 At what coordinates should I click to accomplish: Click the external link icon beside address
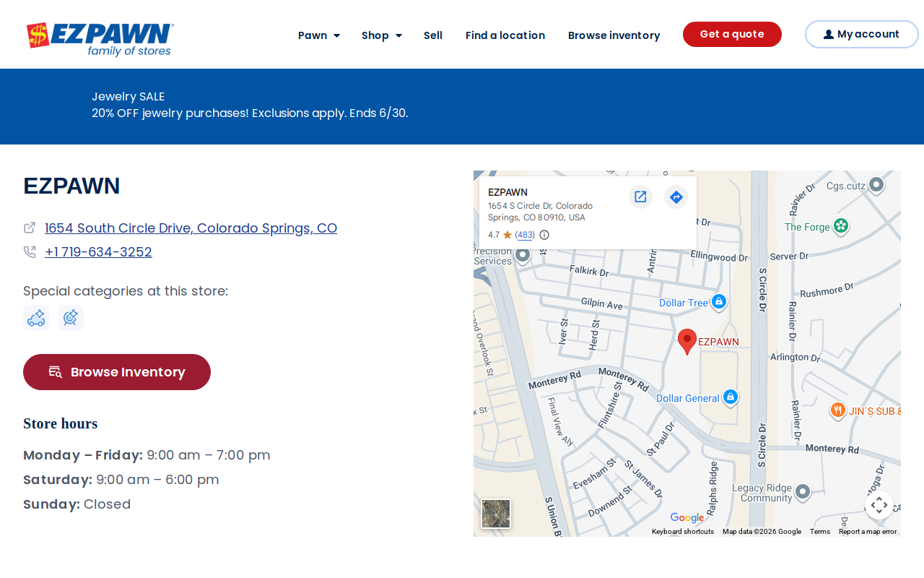pyautogui.click(x=30, y=228)
